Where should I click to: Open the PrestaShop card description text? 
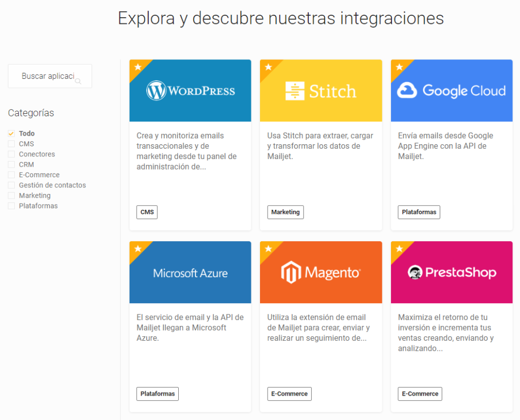coord(446,333)
